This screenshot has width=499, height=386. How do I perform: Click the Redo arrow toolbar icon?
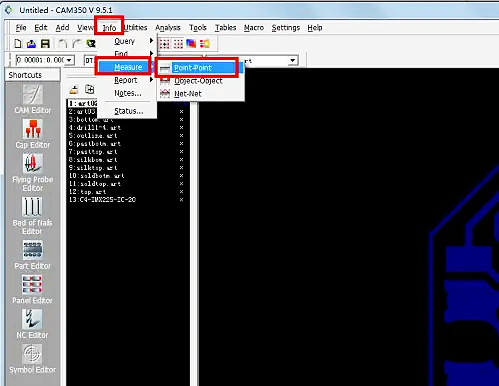77,44
